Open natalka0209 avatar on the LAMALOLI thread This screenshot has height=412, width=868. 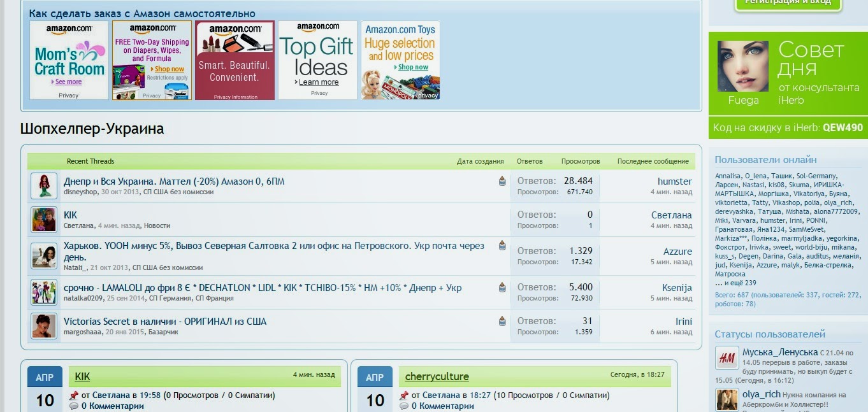click(x=44, y=292)
